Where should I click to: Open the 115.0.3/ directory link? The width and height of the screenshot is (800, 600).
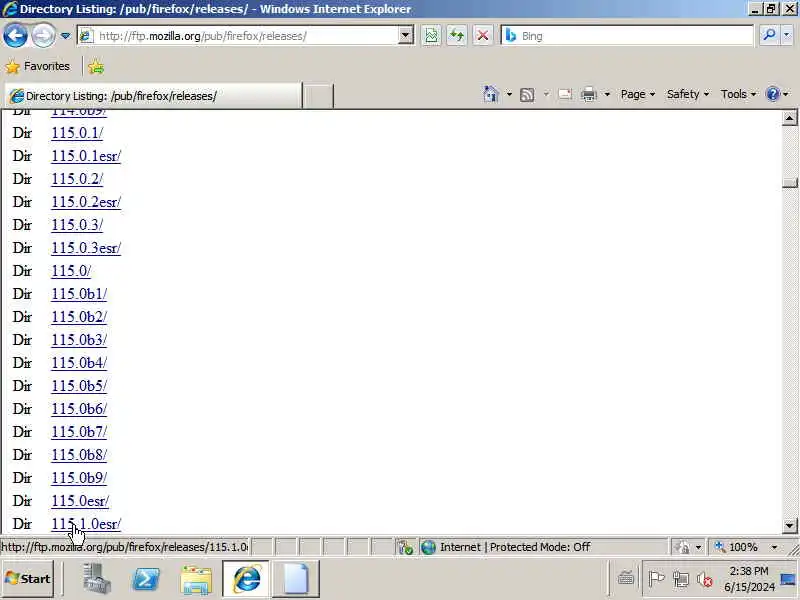coord(77,224)
